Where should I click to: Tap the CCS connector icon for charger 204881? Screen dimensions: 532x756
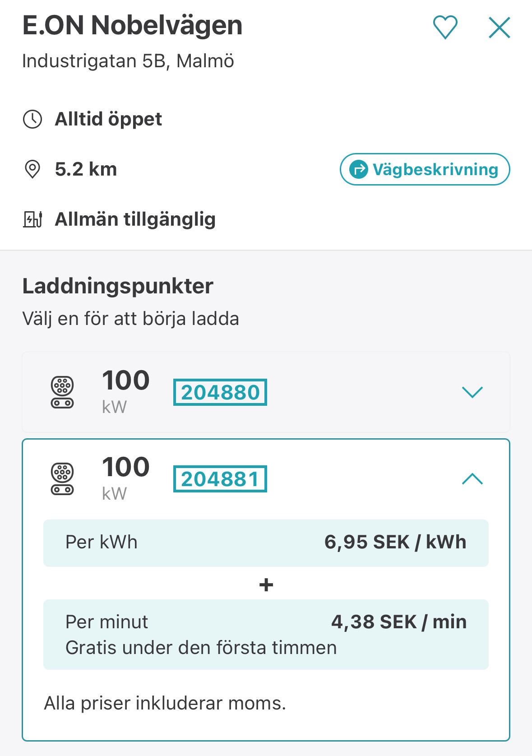point(62,479)
